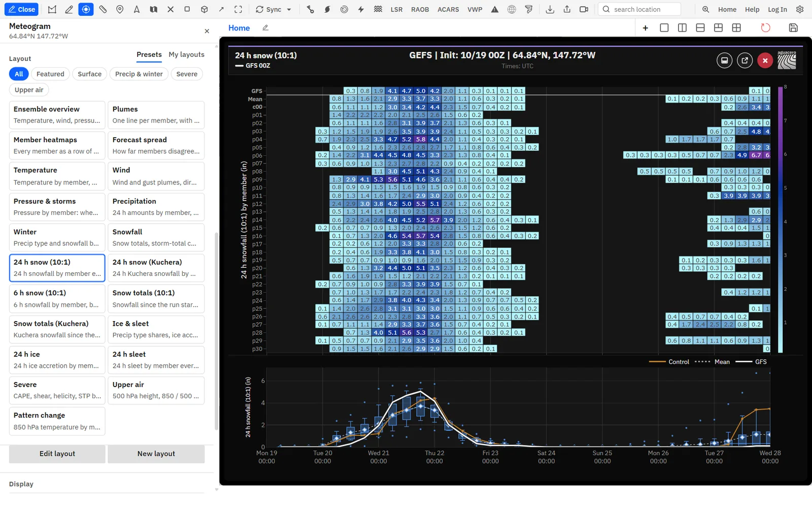The height and width of the screenshot is (508, 812).
Task: Open the hurricane storm icon
Action: pos(327,9)
